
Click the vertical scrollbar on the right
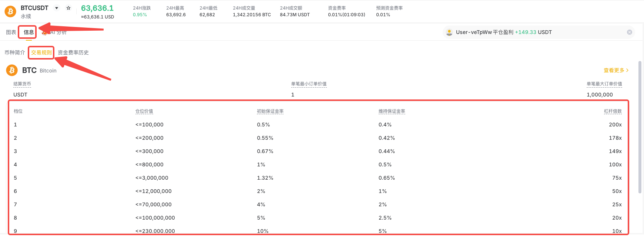point(640,127)
